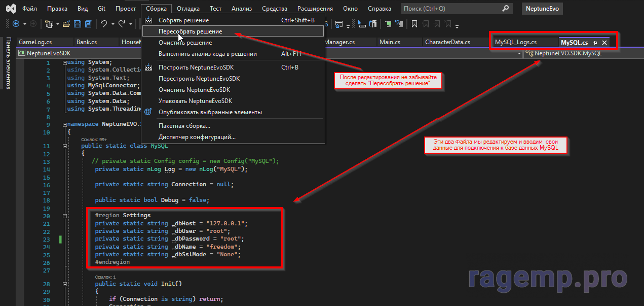The height and width of the screenshot is (306, 644).
Task: Toggle a bookmark on the current line
Action: [x=414, y=24]
